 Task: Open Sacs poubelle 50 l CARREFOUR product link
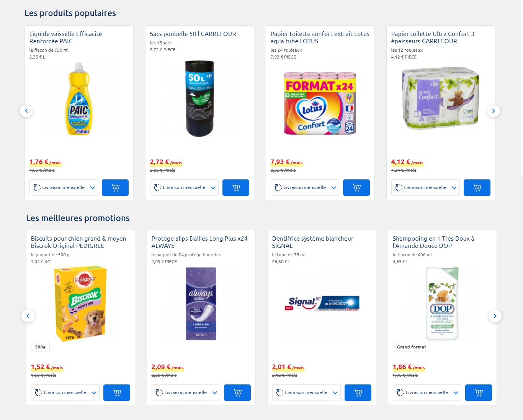pyautogui.click(x=193, y=34)
